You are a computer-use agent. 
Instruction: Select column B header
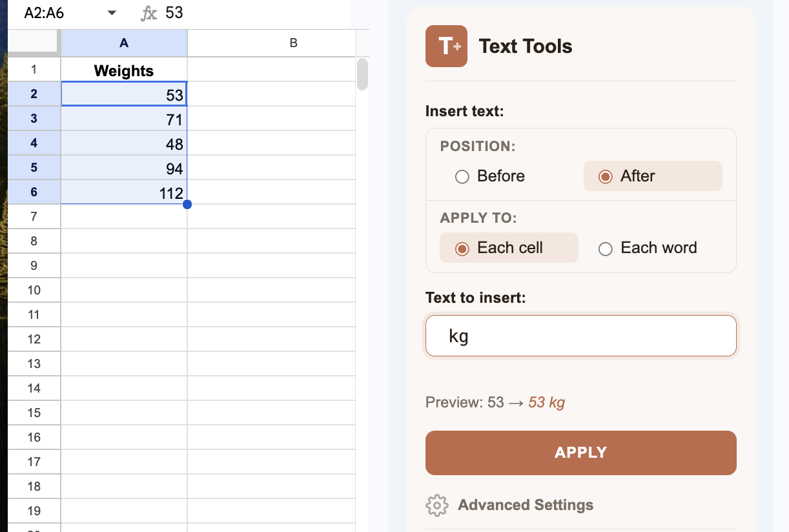coord(293,43)
